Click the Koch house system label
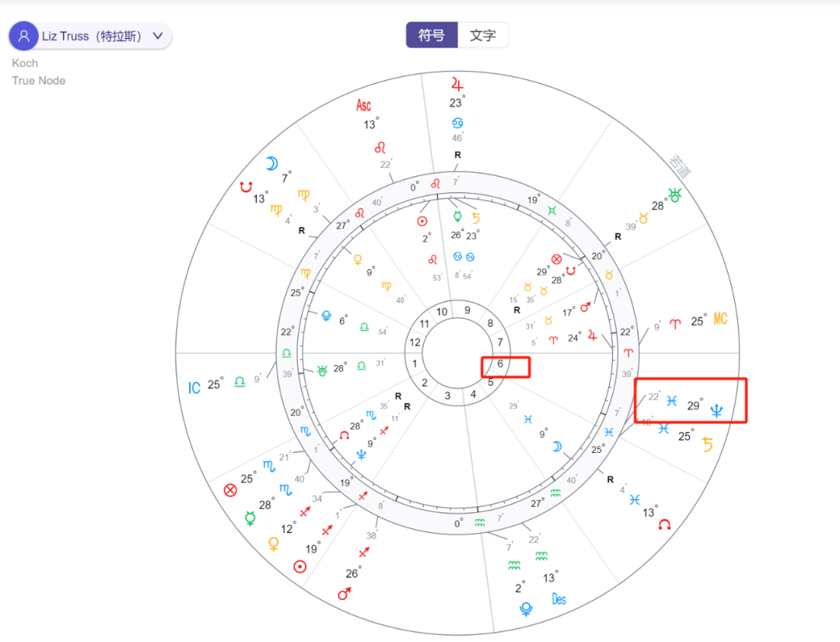 pyautogui.click(x=25, y=63)
